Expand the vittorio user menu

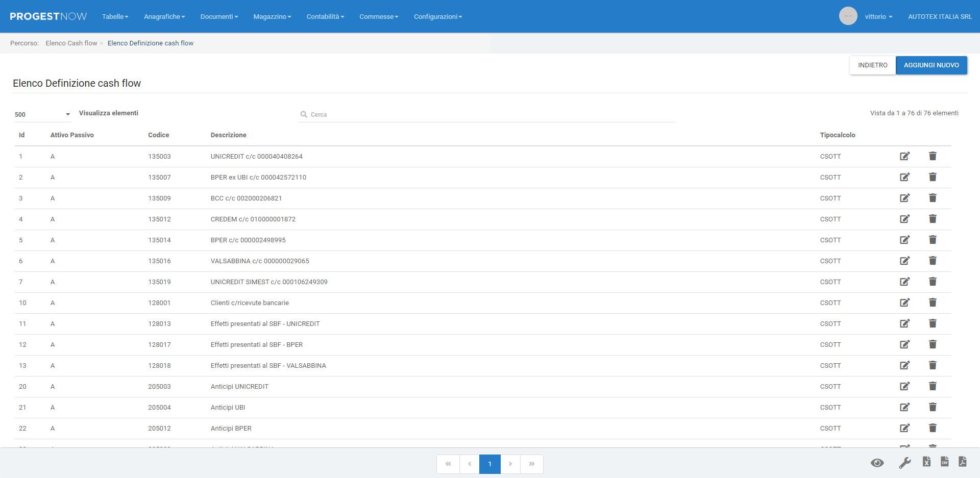pyautogui.click(x=878, y=17)
